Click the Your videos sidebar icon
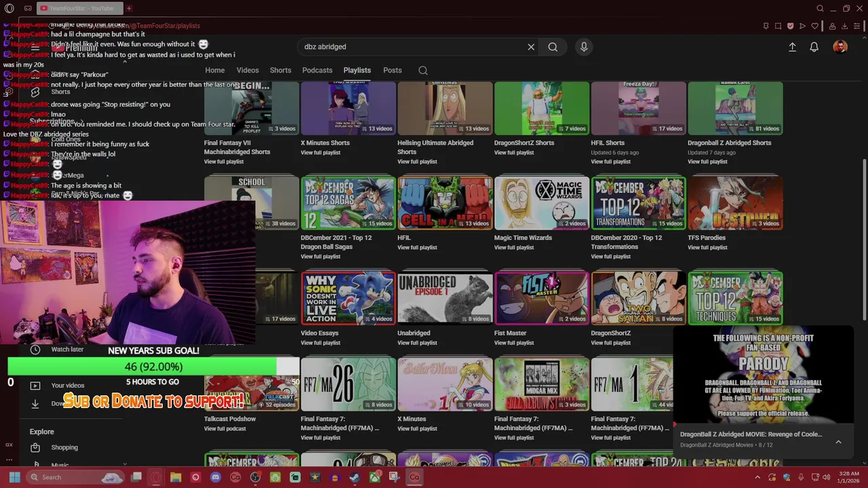Image resolution: width=868 pixels, height=488 pixels. [x=35, y=386]
